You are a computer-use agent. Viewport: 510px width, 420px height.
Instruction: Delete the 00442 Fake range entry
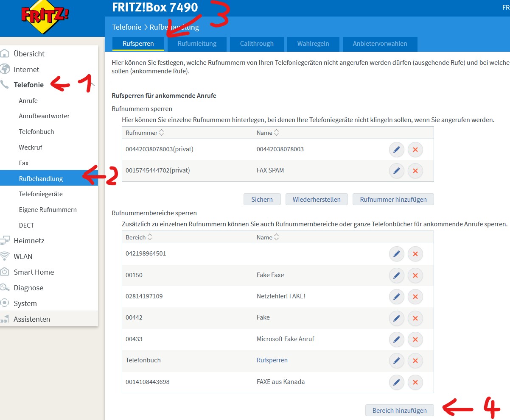click(415, 318)
